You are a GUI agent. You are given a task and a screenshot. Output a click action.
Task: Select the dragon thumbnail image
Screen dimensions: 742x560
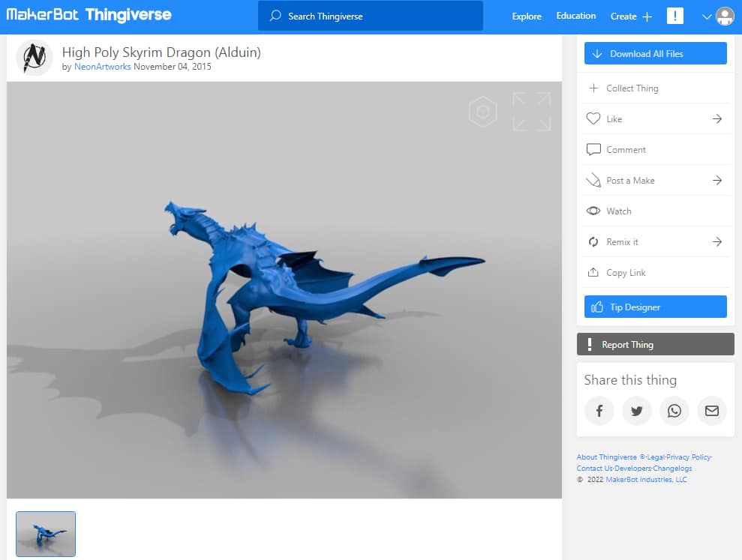(46, 534)
